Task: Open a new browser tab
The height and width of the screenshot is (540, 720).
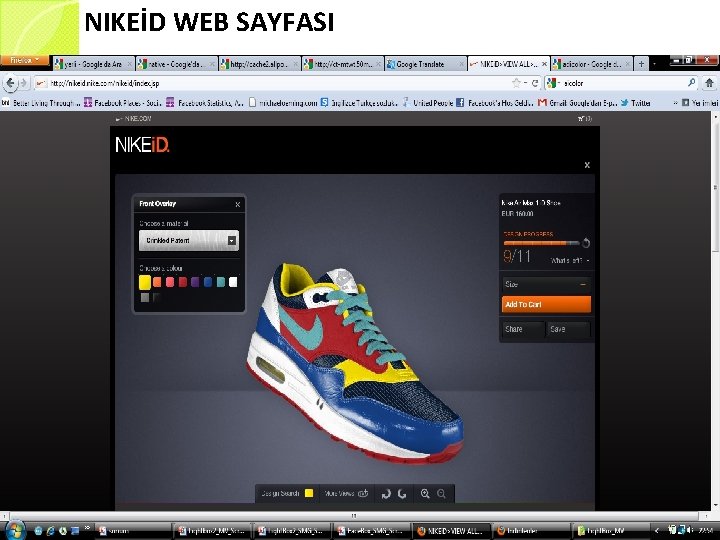Action: [641, 64]
